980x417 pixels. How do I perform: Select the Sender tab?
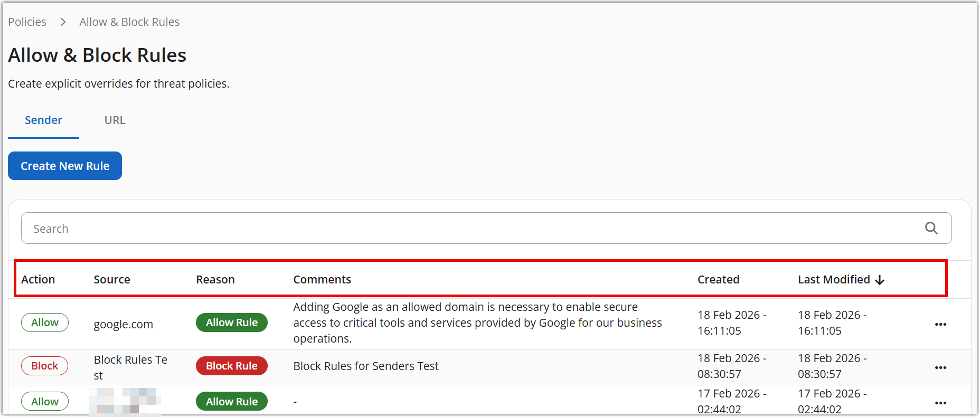coord(43,120)
